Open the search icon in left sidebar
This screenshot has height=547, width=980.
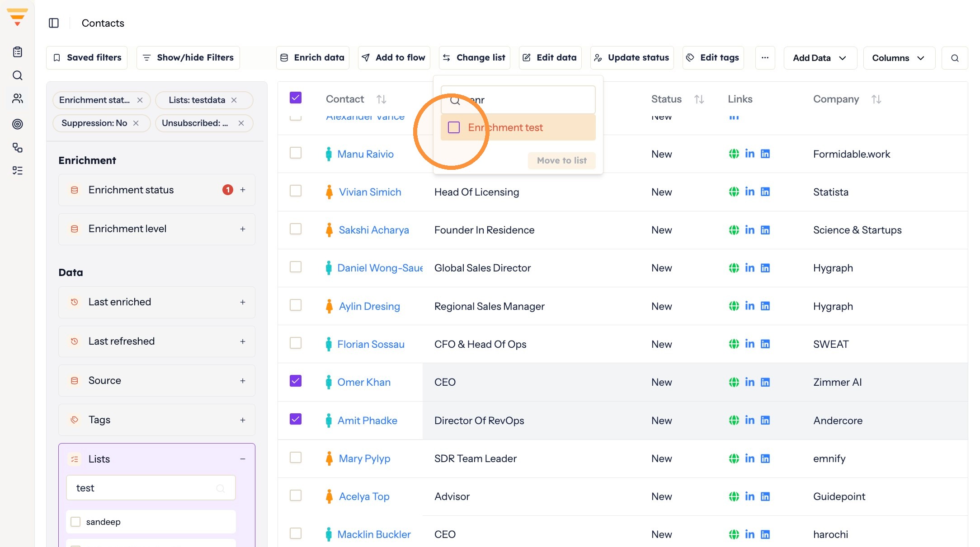click(x=18, y=75)
